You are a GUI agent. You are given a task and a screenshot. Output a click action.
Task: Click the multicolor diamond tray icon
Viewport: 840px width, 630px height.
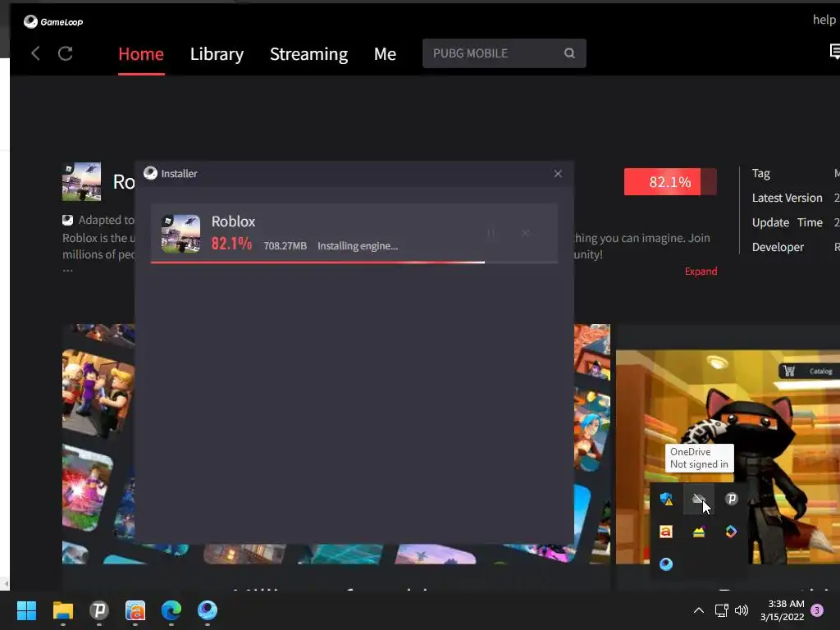click(x=731, y=532)
